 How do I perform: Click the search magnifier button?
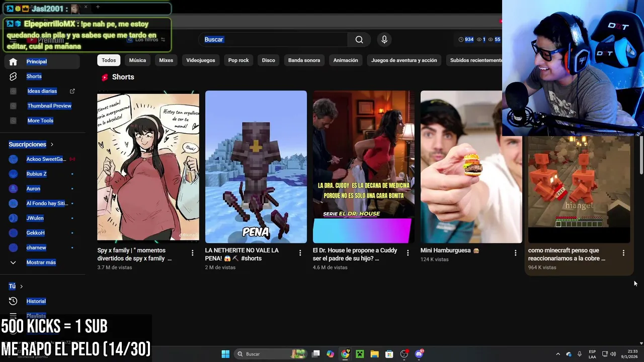point(359,40)
